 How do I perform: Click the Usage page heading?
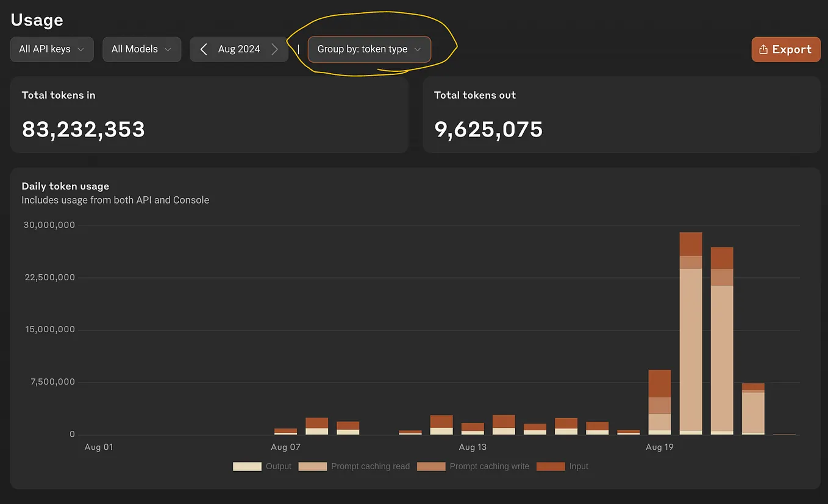[37, 20]
